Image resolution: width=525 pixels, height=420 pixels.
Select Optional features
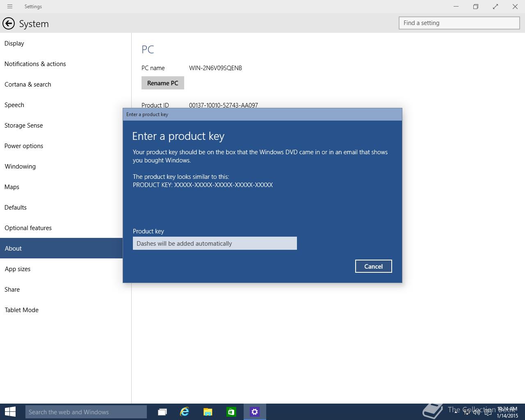(x=62, y=228)
